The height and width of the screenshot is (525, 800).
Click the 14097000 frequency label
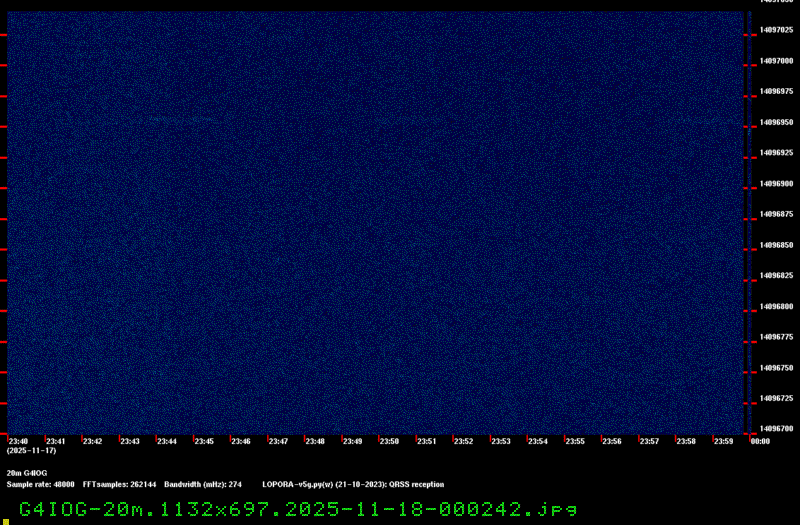pos(777,61)
